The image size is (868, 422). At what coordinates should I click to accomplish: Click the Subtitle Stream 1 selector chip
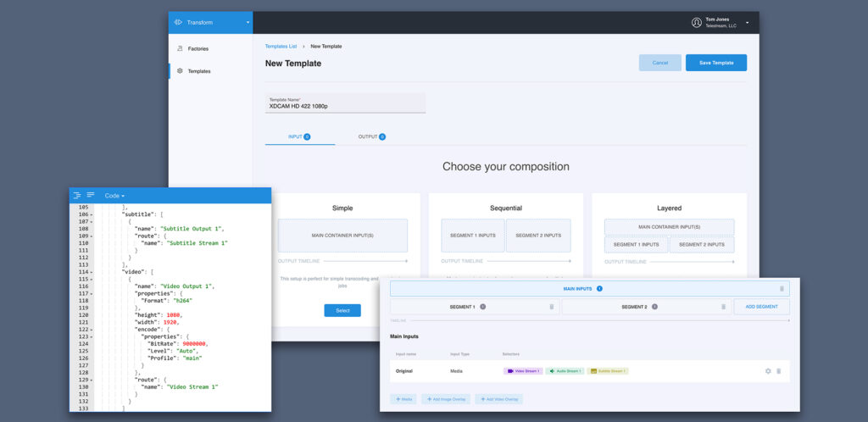click(608, 371)
